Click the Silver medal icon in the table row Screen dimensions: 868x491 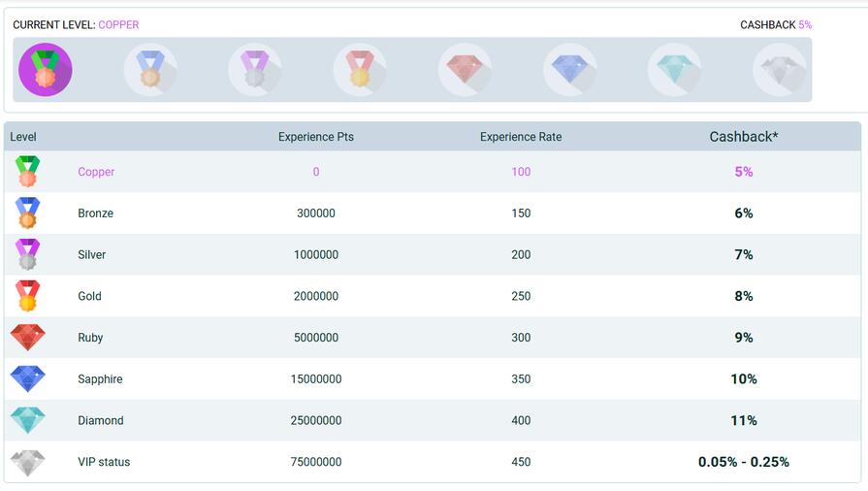pyautogui.click(x=27, y=254)
